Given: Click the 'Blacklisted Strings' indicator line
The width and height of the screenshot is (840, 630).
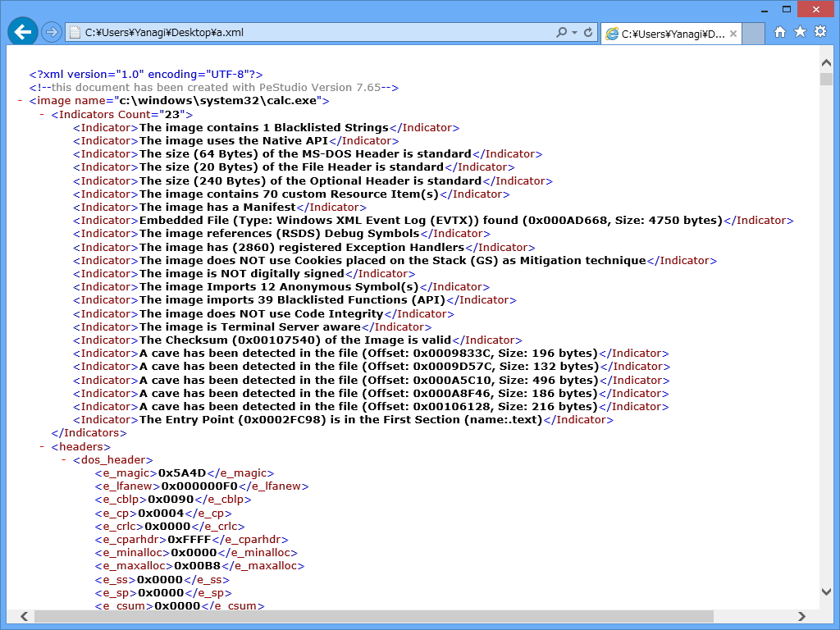Looking at the screenshot, I should 267,127.
